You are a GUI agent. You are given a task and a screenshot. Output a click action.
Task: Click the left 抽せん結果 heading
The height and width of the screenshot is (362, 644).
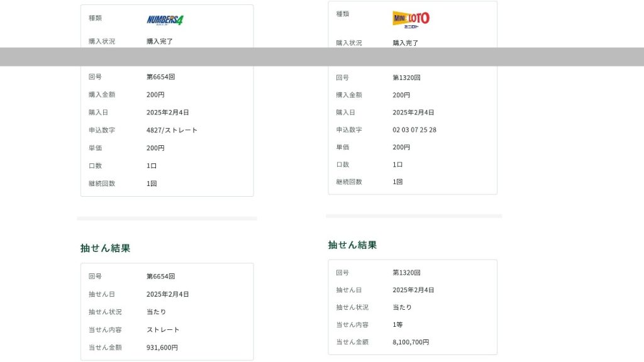pyautogui.click(x=105, y=248)
